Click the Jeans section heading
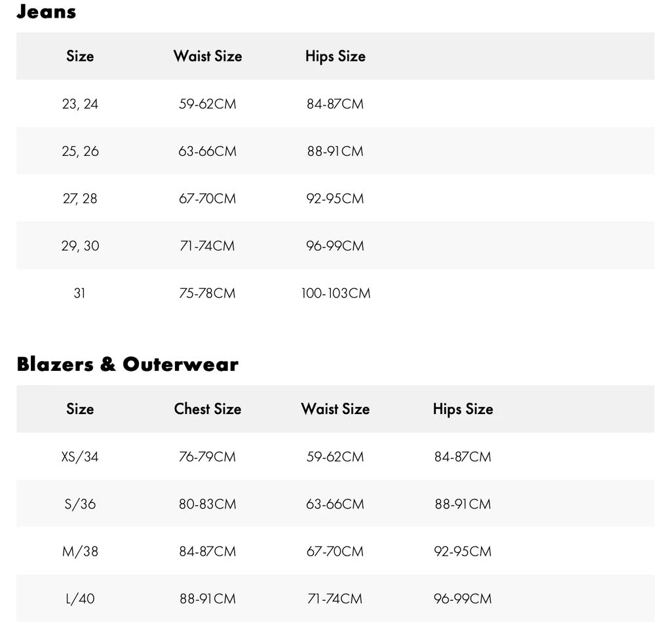 tap(46, 12)
